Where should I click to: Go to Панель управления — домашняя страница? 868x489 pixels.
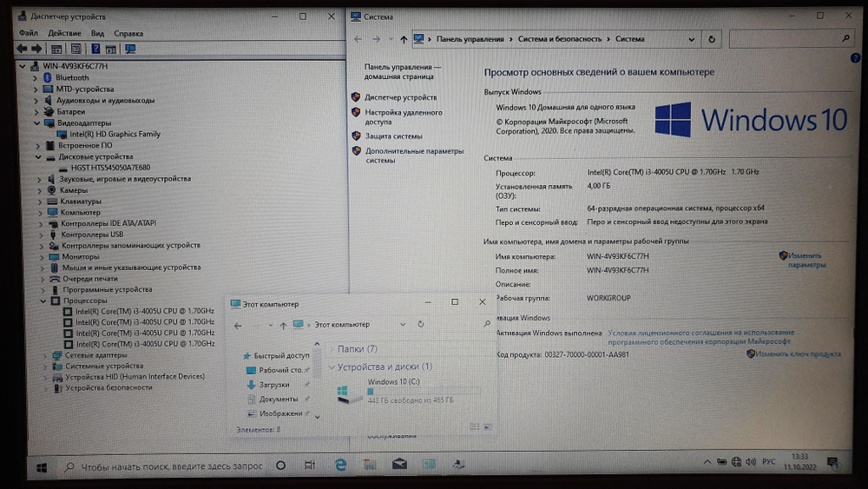[403, 72]
